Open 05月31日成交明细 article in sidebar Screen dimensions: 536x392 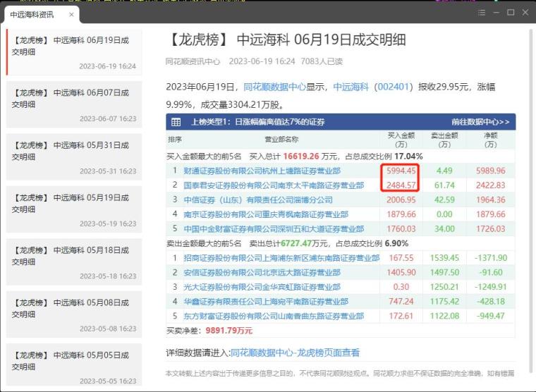[x=74, y=157]
